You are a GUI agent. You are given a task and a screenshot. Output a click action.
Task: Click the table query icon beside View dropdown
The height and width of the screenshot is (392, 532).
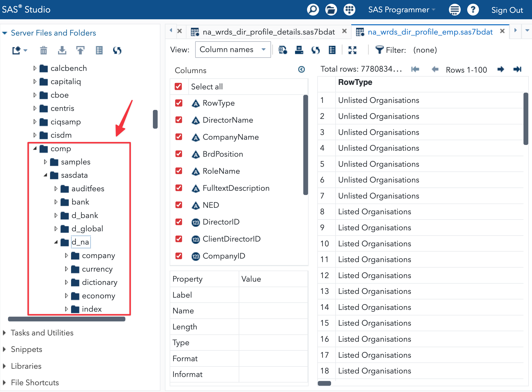pos(283,50)
